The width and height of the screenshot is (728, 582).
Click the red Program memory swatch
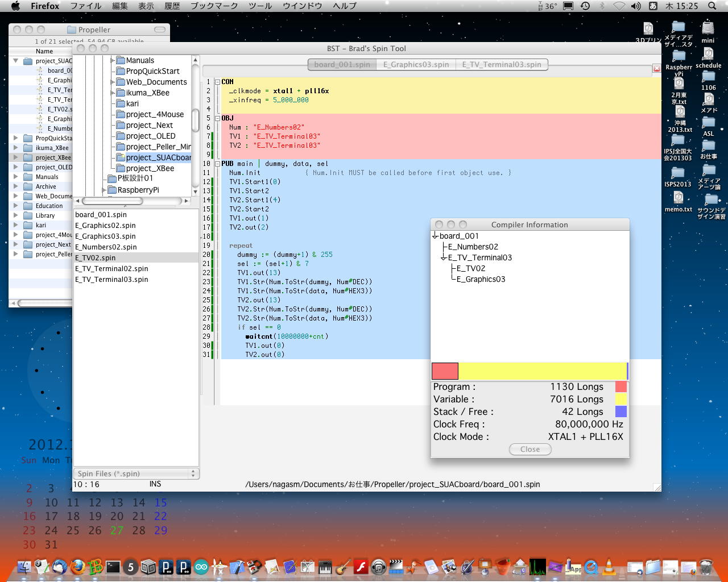621,387
